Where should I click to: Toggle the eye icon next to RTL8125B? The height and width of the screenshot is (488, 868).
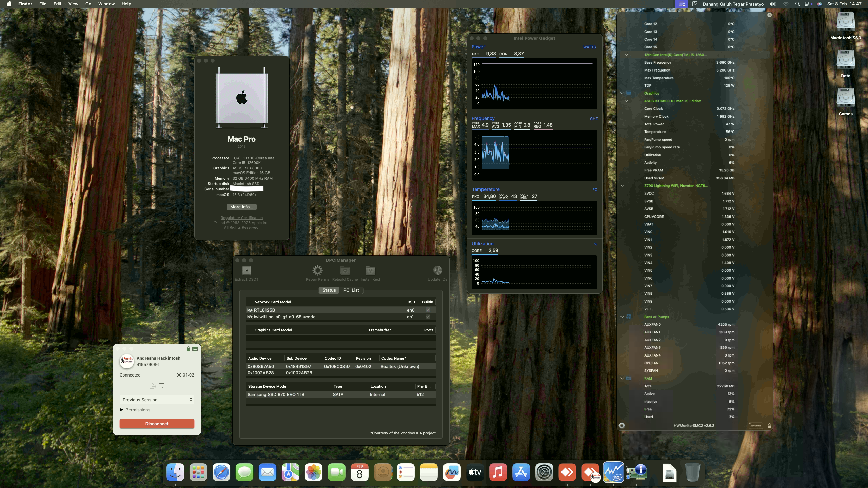(250, 310)
